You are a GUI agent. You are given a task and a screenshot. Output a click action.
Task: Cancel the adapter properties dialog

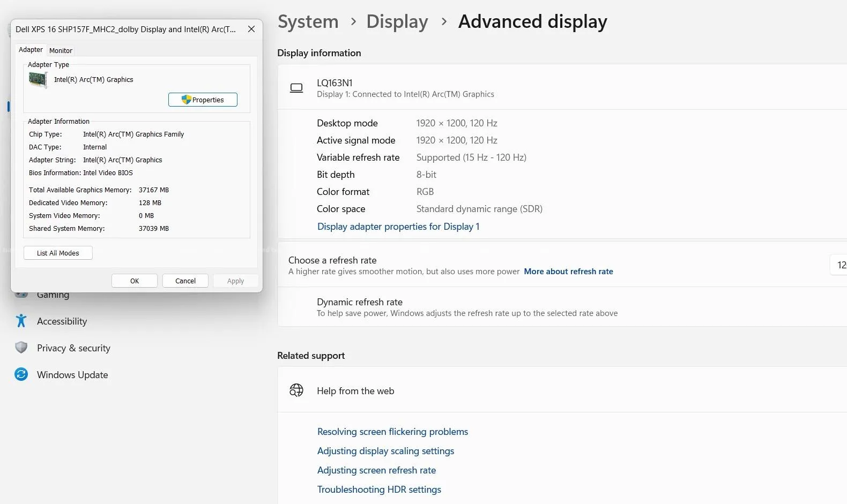coord(185,281)
